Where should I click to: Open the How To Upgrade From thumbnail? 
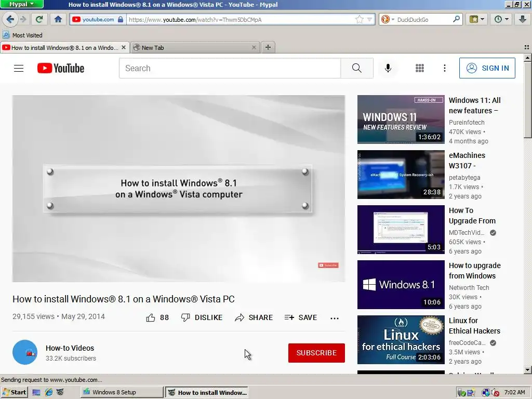click(x=401, y=229)
